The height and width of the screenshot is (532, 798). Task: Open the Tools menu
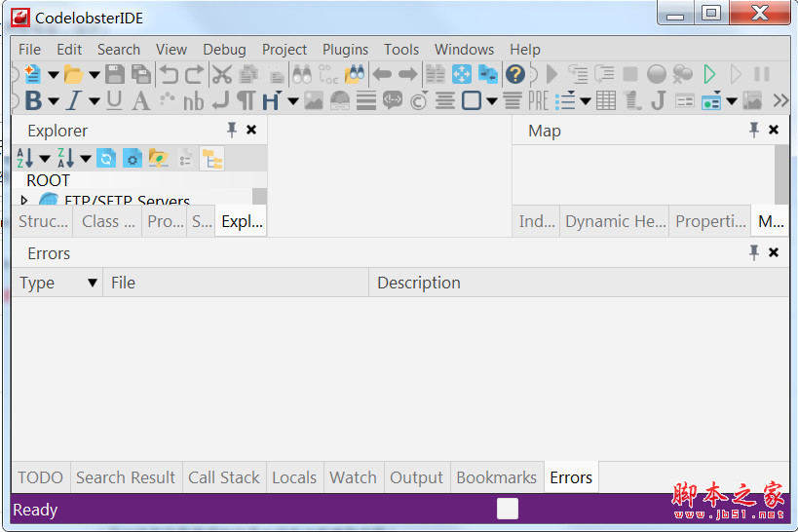click(401, 50)
